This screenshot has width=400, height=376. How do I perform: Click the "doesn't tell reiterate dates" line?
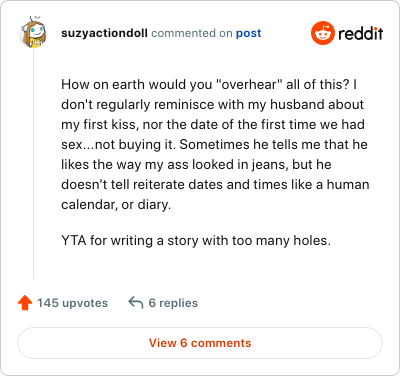(x=215, y=184)
